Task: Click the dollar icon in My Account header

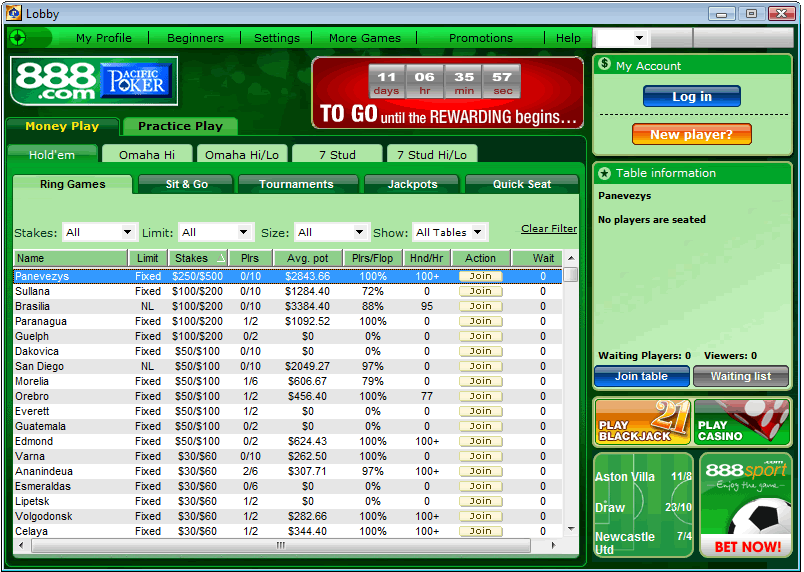Action: pos(605,64)
